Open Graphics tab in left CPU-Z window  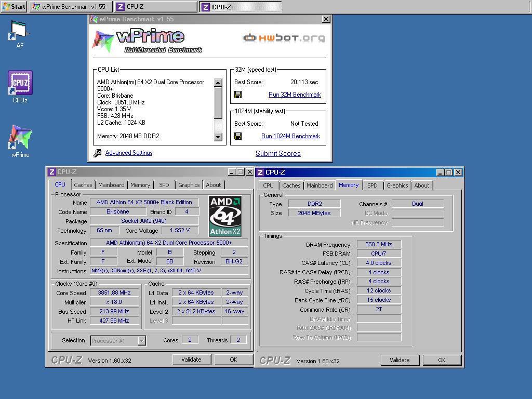click(189, 185)
